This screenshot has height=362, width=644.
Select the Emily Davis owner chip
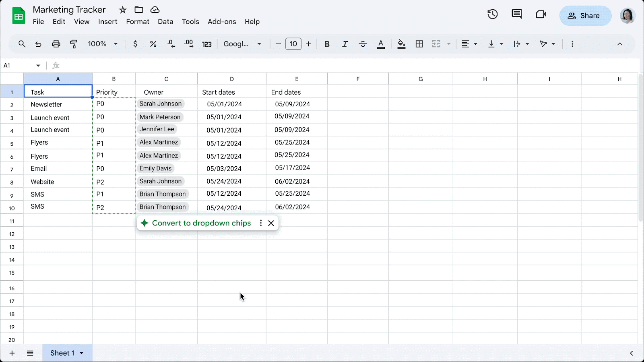pos(156,168)
